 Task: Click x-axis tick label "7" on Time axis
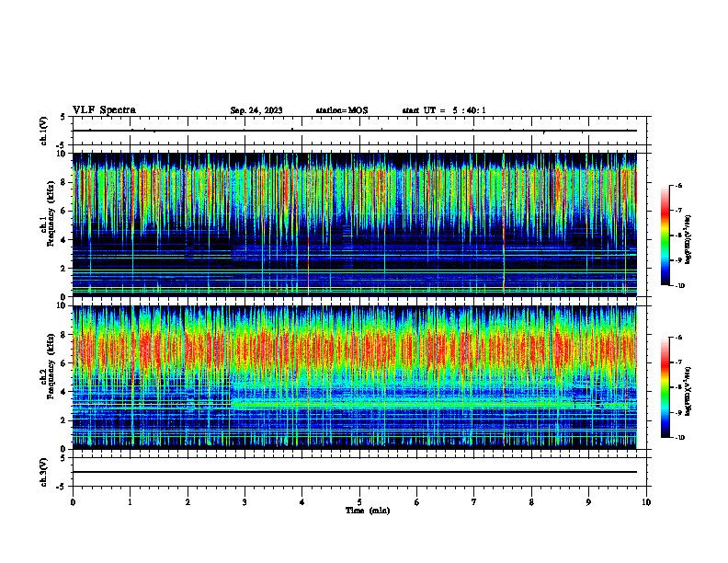tap(474, 502)
